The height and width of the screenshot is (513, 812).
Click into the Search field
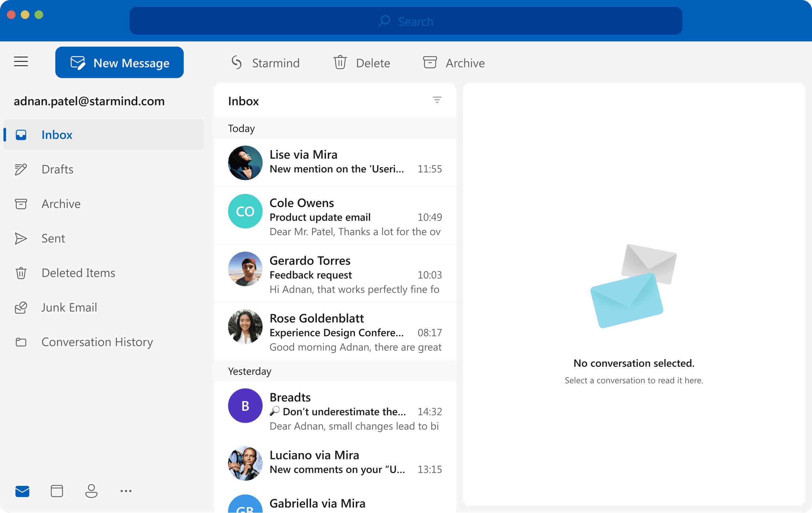coord(406,21)
